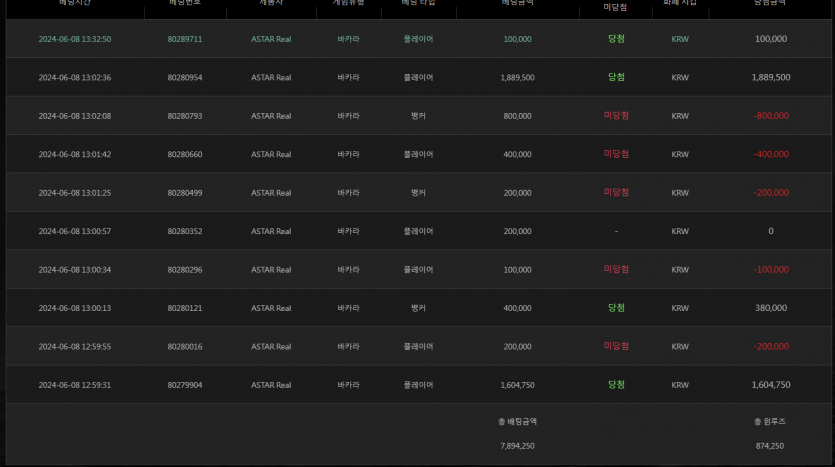Click bet number 80289711
The image size is (835, 467).
pyautogui.click(x=185, y=39)
